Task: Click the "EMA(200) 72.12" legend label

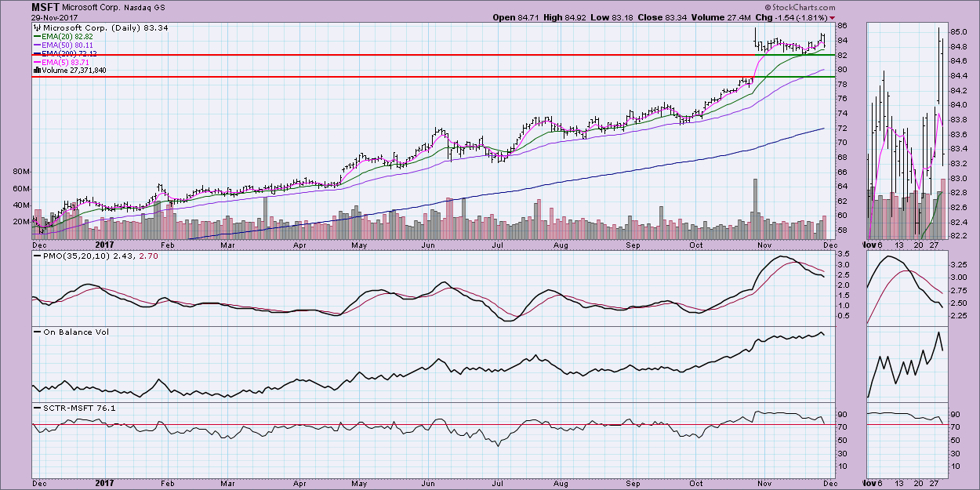Action: pos(70,53)
